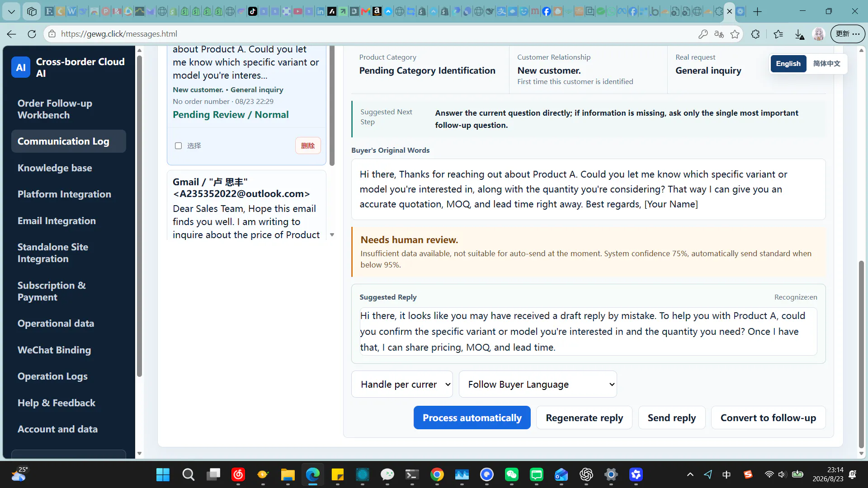Select Communication Log in sidebar

[x=69, y=141]
